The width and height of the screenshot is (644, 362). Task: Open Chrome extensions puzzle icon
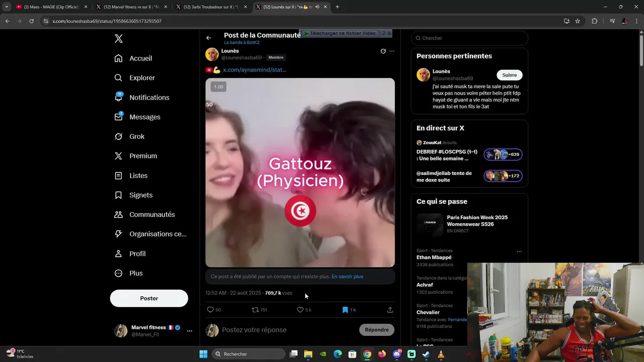point(595,21)
